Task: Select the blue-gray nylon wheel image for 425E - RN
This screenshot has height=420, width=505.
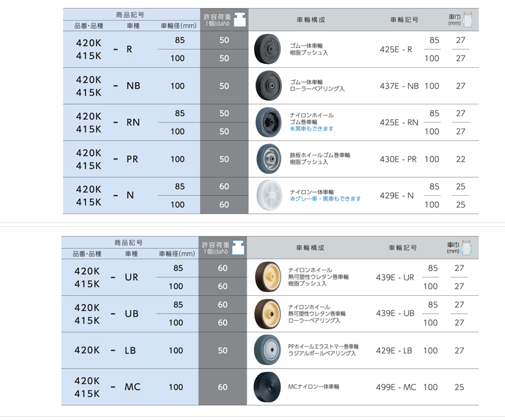Action: 268,122
